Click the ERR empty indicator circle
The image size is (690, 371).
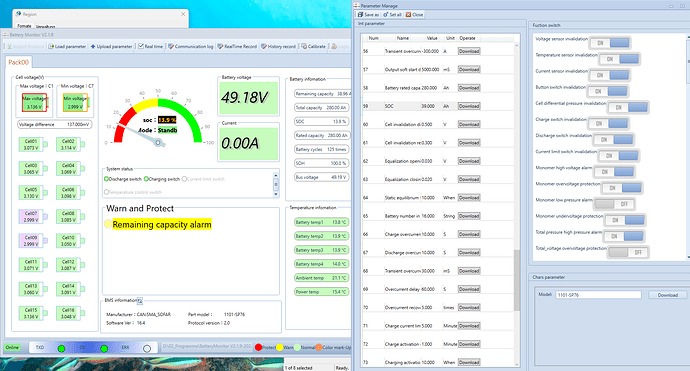point(147,349)
